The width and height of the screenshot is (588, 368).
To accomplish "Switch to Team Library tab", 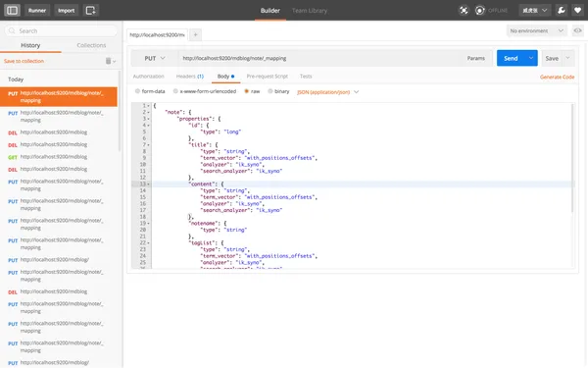I will pos(310,11).
